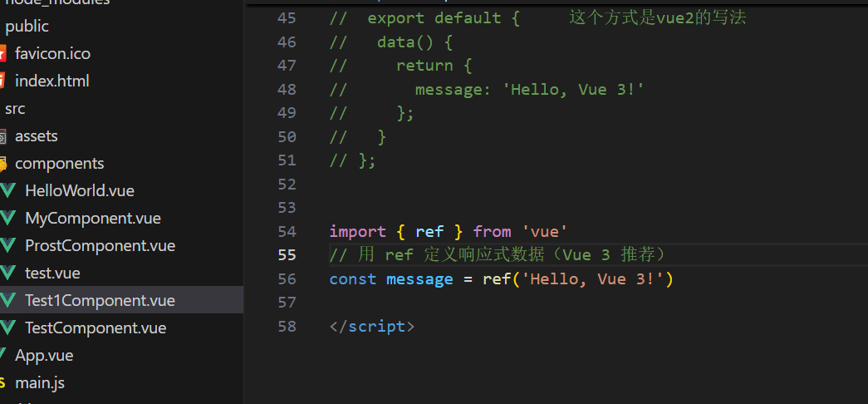The height and width of the screenshot is (404, 868).
Task: Click the Vue icon beside HelloWorld.vue
Action: click(x=7, y=191)
